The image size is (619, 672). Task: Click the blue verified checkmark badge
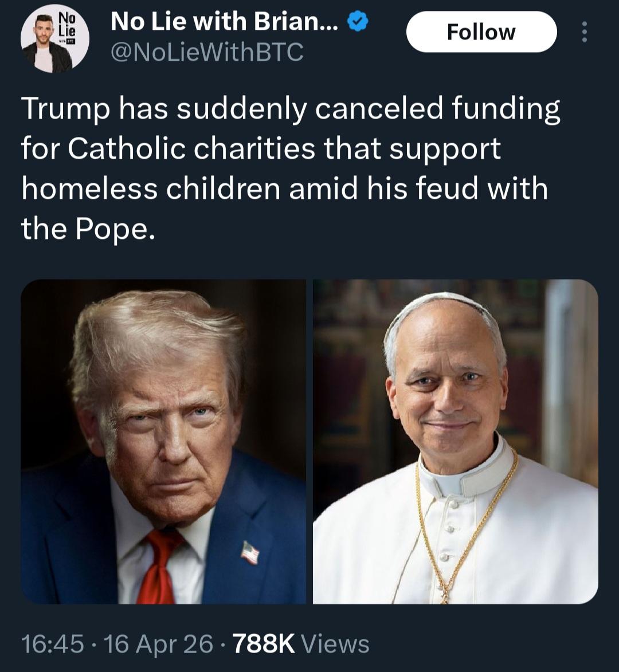tap(358, 23)
